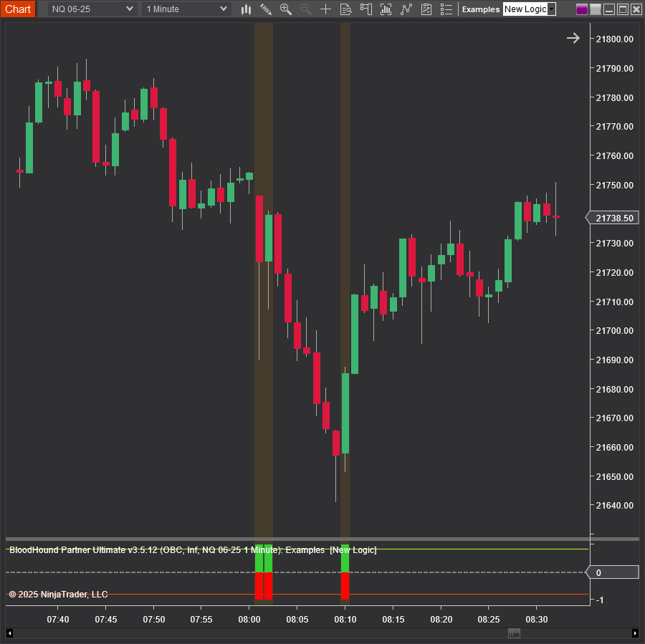645x644 pixels.
Task: Open the strategies icon
Action: click(x=426, y=9)
